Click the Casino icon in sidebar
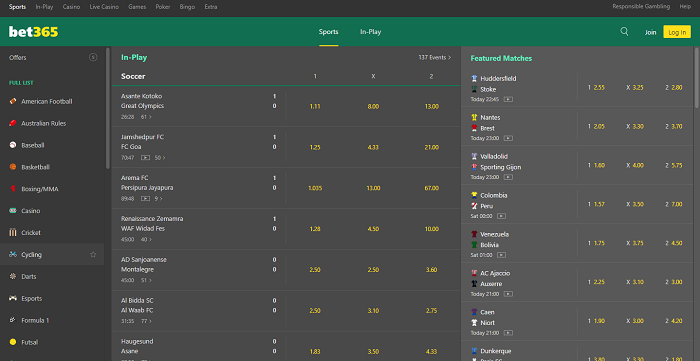The image size is (700, 361). (12, 211)
